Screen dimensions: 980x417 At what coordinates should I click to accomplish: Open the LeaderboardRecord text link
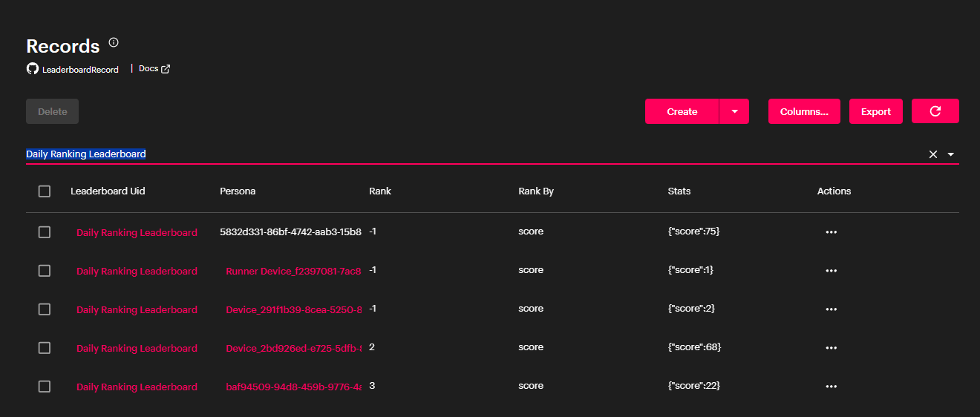click(x=80, y=70)
